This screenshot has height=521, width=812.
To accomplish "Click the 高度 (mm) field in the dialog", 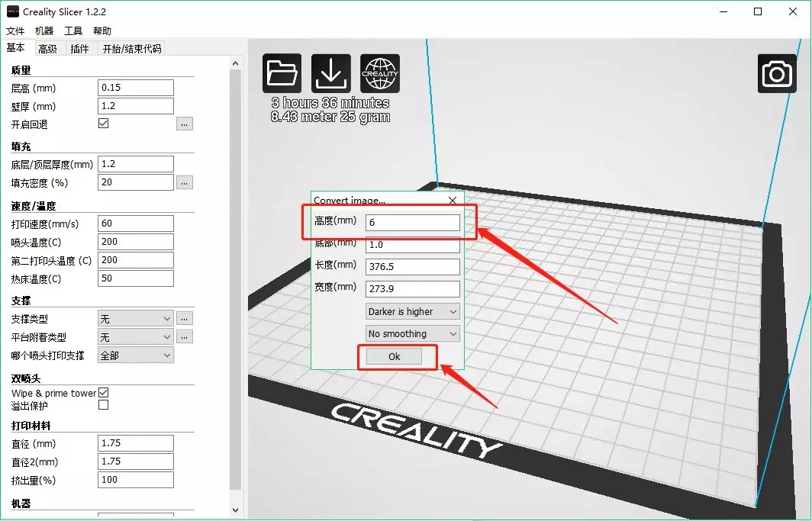I will click(413, 223).
